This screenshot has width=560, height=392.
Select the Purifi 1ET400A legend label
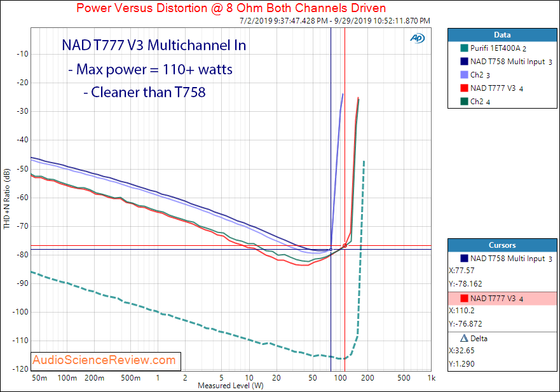tap(498, 48)
